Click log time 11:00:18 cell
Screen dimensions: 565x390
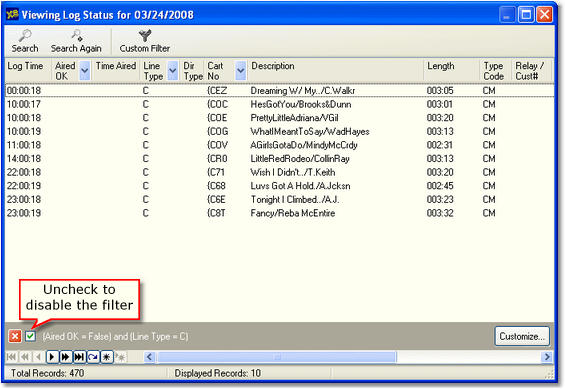pyautogui.click(x=24, y=145)
